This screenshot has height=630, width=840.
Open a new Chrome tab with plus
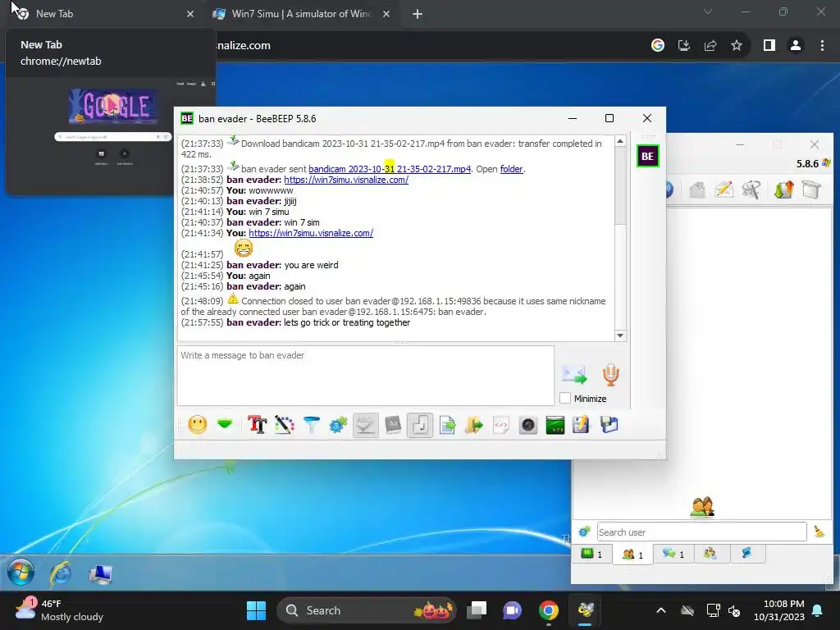tap(418, 14)
